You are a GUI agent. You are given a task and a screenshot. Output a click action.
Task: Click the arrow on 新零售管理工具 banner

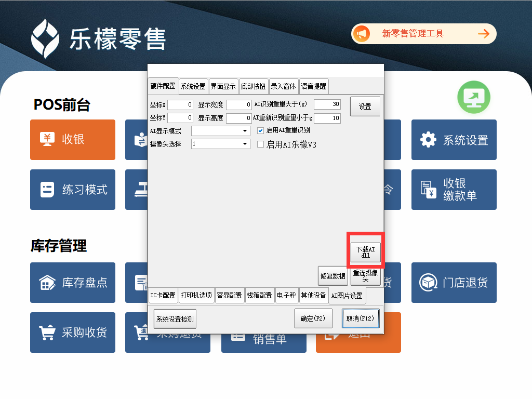click(x=484, y=34)
